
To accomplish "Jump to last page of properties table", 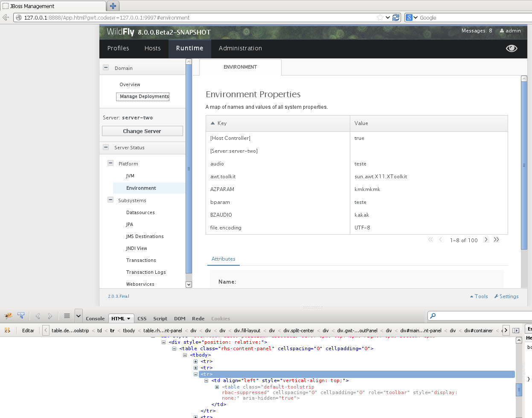I will click(x=496, y=240).
